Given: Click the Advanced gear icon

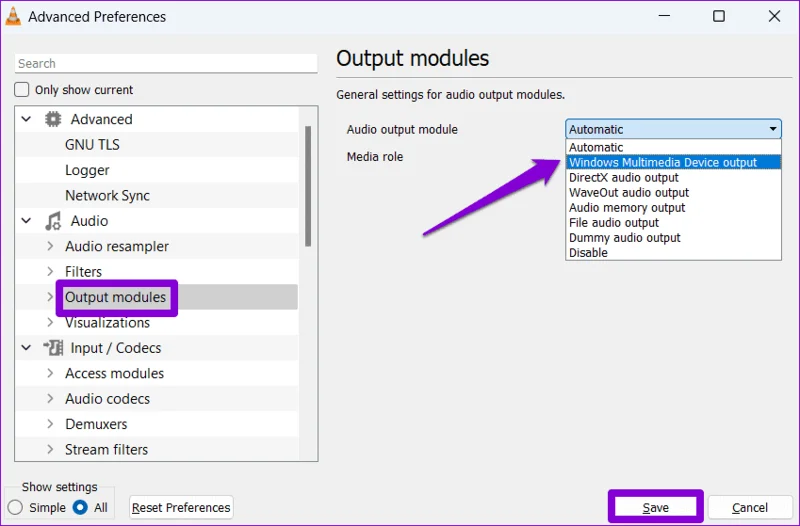Looking at the screenshot, I should [x=53, y=119].
